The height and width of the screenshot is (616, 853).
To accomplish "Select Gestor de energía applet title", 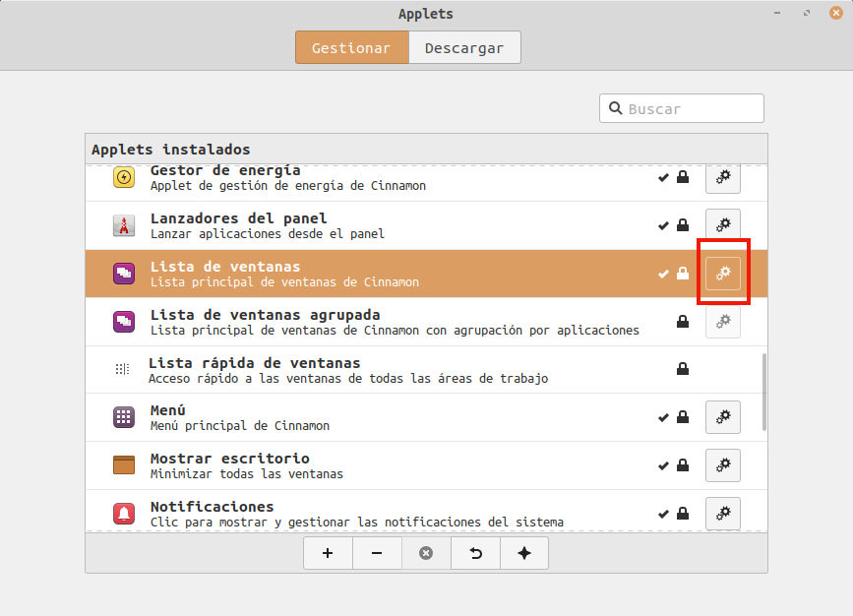I will click(225, 171).
